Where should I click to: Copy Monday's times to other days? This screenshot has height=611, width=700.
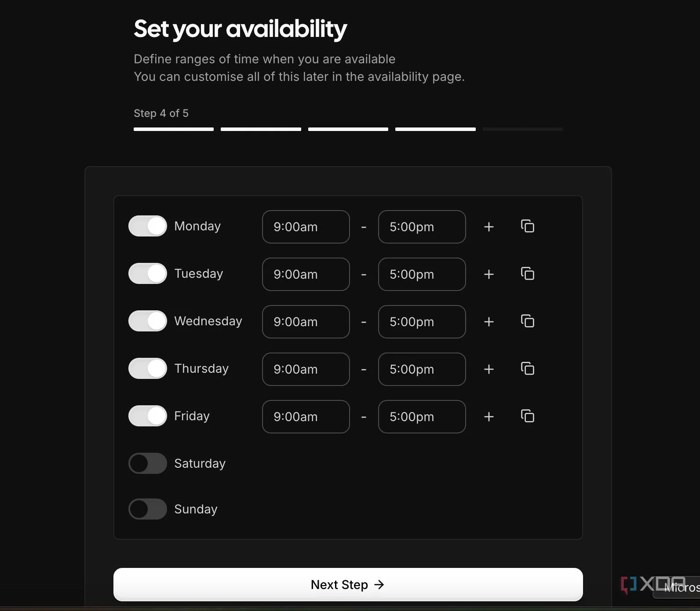[x=527, y=226]
